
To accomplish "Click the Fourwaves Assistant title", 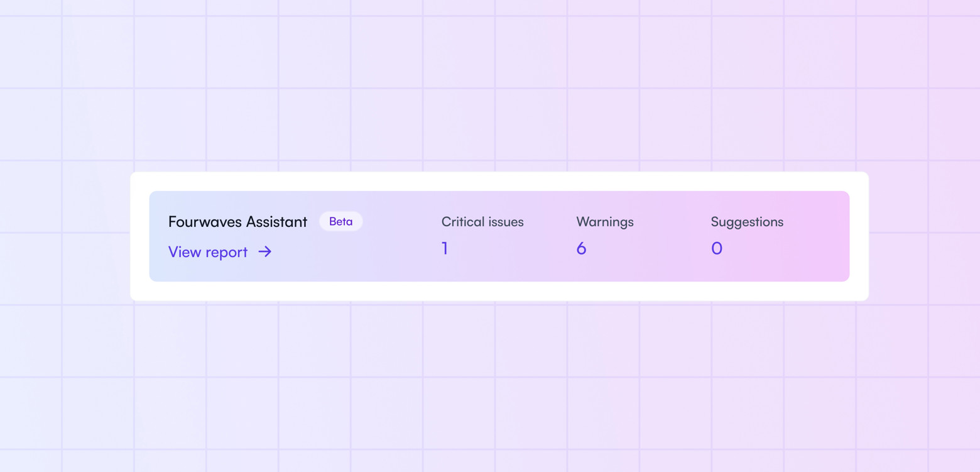I will click(x=237, y=222).
